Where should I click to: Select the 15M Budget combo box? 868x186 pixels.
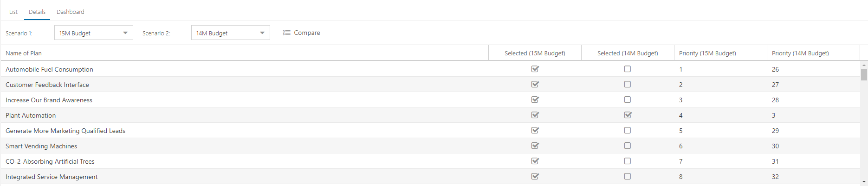pyautogui.click(x=94, y=33)
